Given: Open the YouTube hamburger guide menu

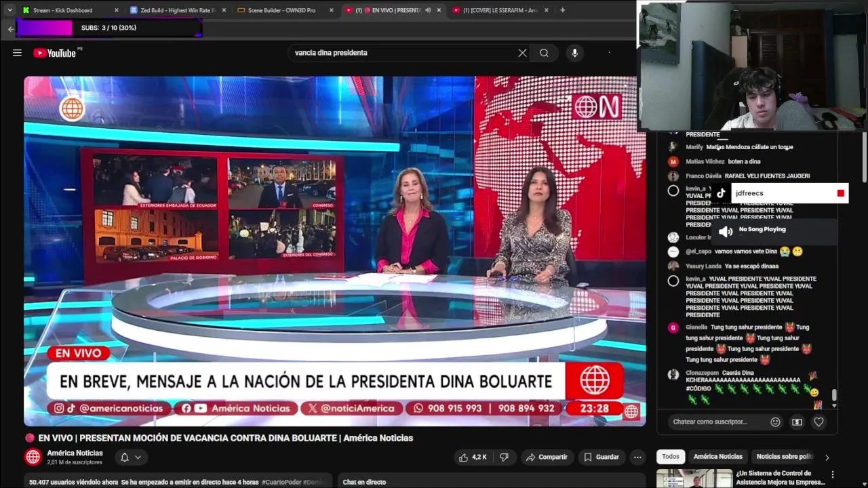Looking at the screenshot, I should click(17, 53).
